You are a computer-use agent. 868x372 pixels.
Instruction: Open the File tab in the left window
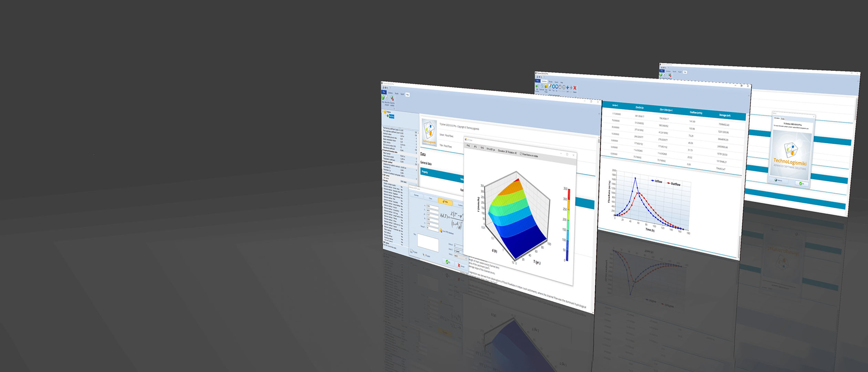click(384, 92)
